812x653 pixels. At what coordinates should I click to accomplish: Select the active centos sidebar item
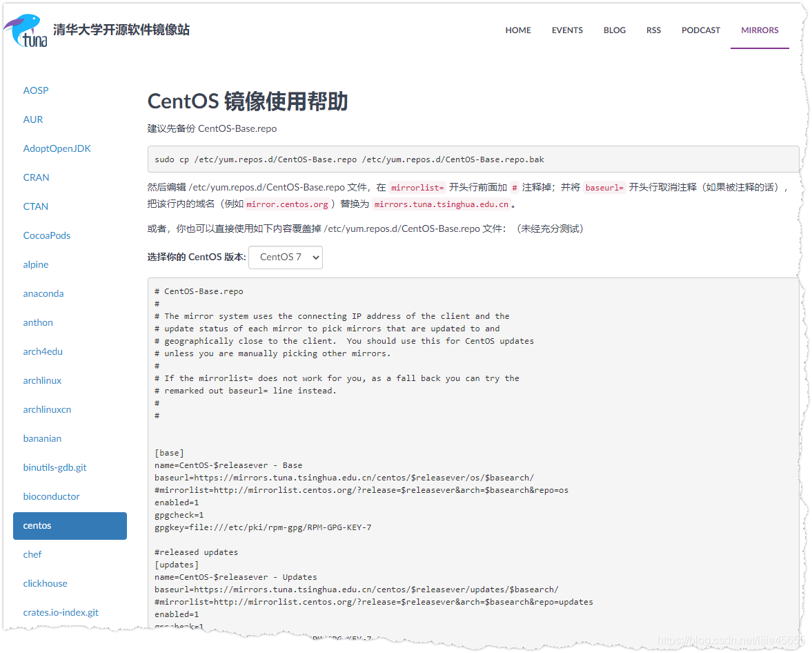coord(70,525)
